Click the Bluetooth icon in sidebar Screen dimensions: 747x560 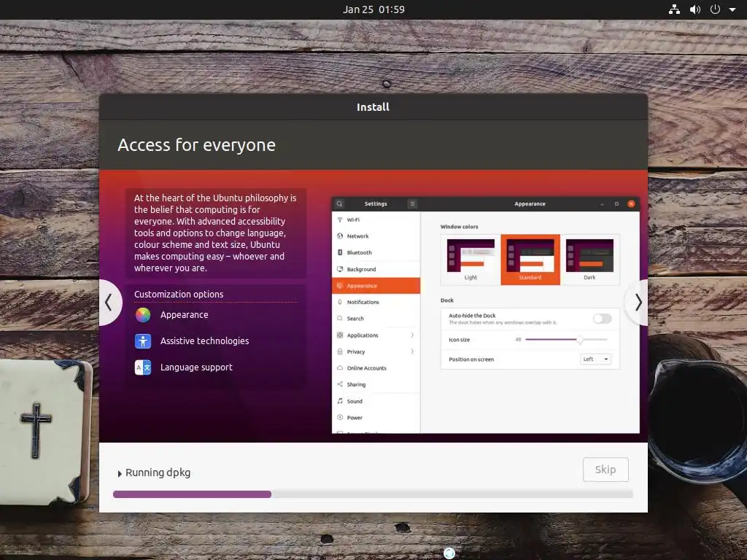point(340,252)
